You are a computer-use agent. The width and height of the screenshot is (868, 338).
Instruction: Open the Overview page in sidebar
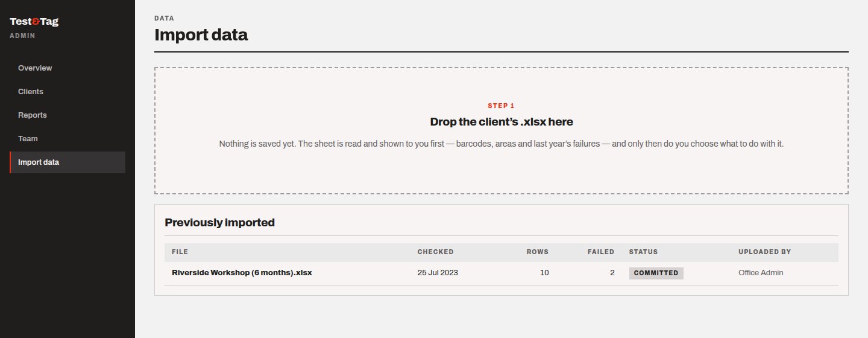[x=68, y=68]
